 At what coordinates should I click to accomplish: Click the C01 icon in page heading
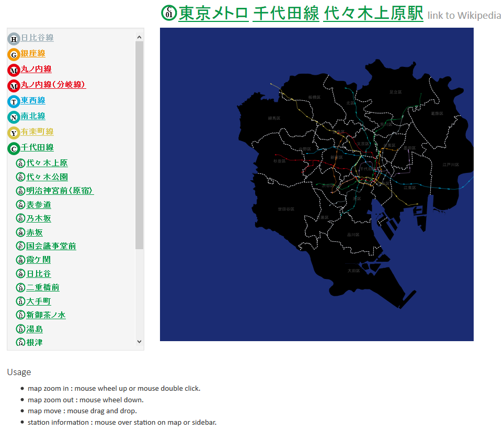point(169,13)
